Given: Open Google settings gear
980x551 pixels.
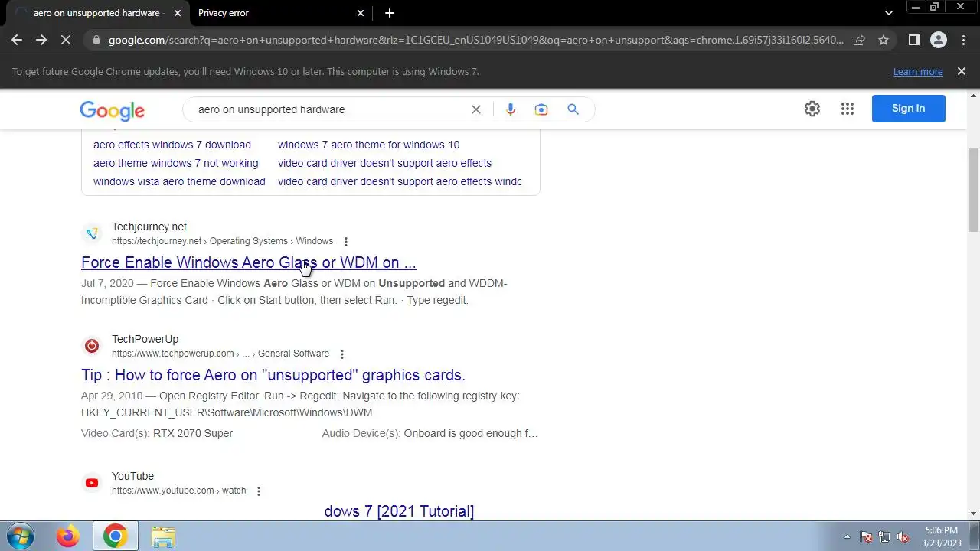Looking at the screenshot, I should tap(812, 109).
